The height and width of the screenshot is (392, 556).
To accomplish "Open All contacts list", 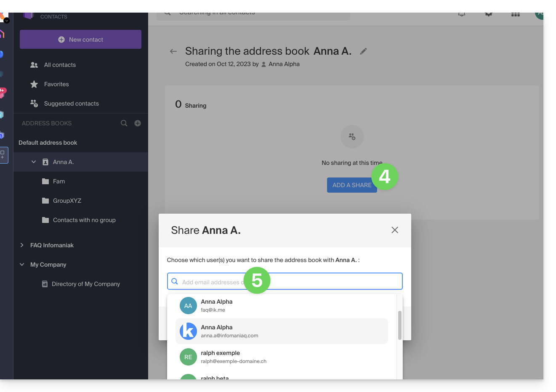I will (60, 65).
